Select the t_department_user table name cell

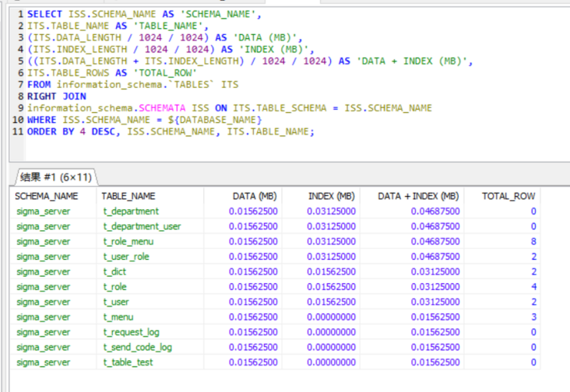pyautogui.click(x=142, y=226)
